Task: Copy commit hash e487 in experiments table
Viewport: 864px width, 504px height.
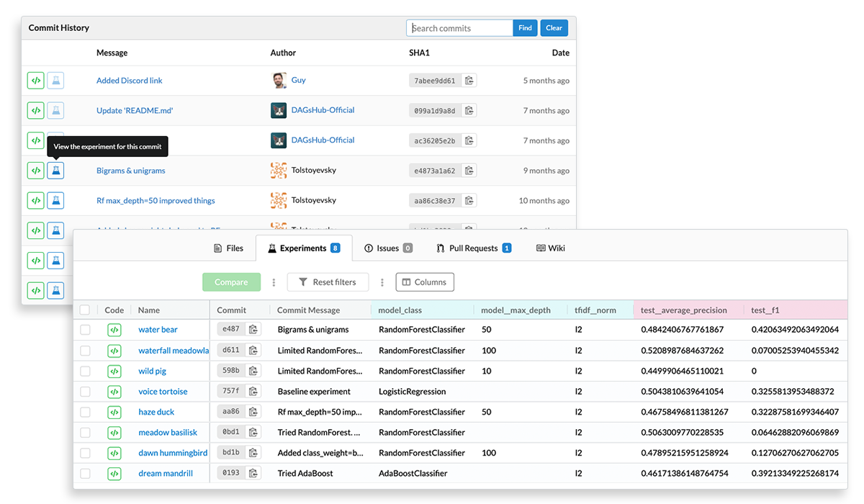Action: point(253,330)
